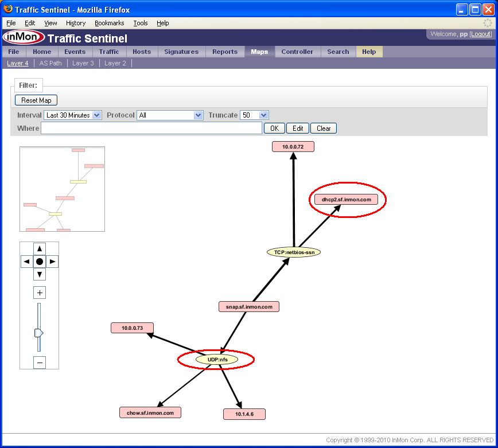
Task: Click the map overview thumbnail
Action: pyautogui.click(x=62, y=189)
